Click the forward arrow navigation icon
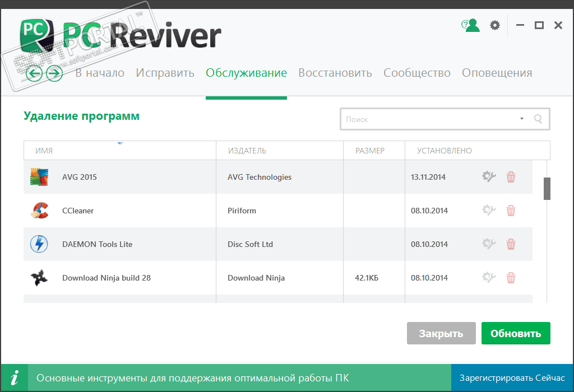574x392 pixels. coord(54,73)
